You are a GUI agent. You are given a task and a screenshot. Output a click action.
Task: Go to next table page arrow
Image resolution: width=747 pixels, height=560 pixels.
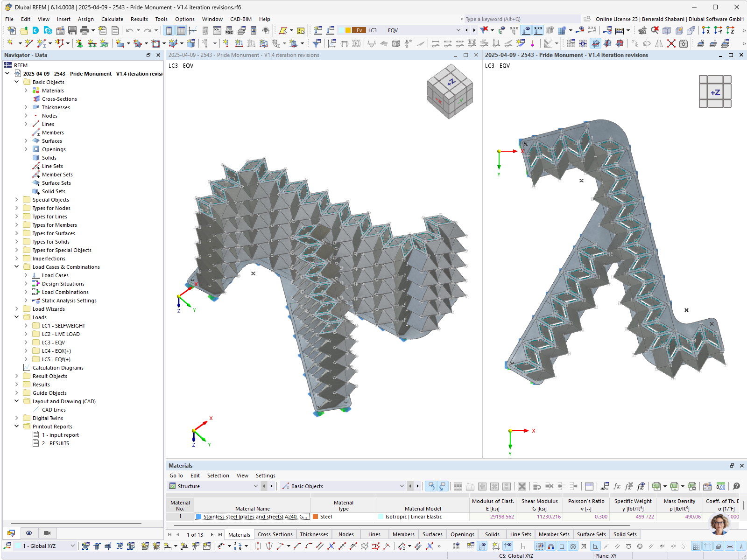coord(212,535)
